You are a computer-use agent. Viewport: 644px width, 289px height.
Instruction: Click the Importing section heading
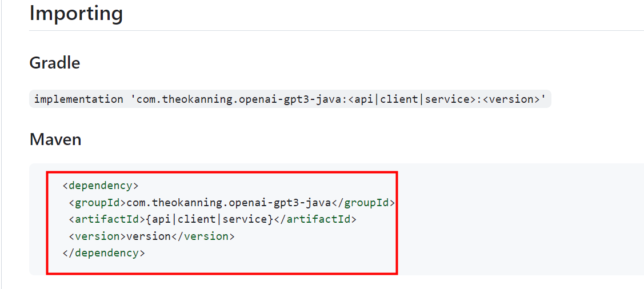coord(76,14)
